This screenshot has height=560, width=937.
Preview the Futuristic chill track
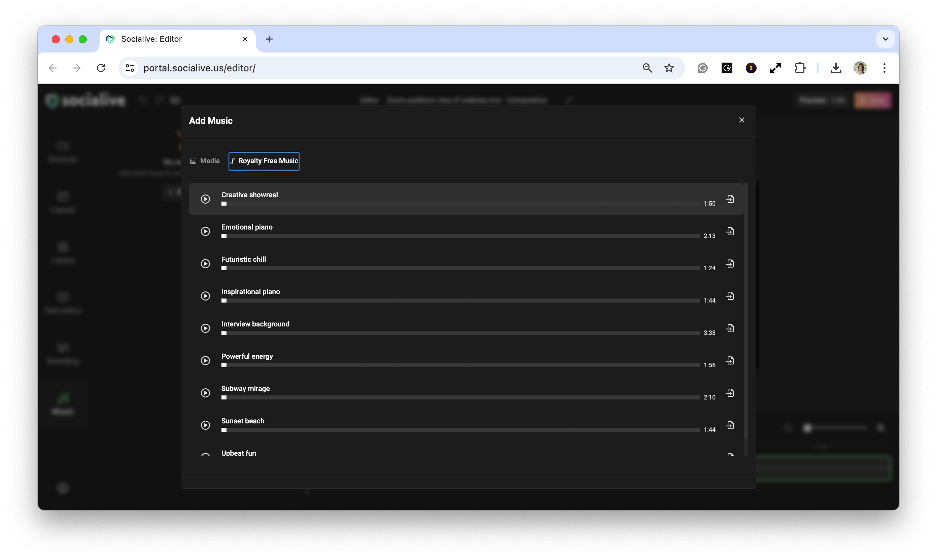[x=205, y=264]
